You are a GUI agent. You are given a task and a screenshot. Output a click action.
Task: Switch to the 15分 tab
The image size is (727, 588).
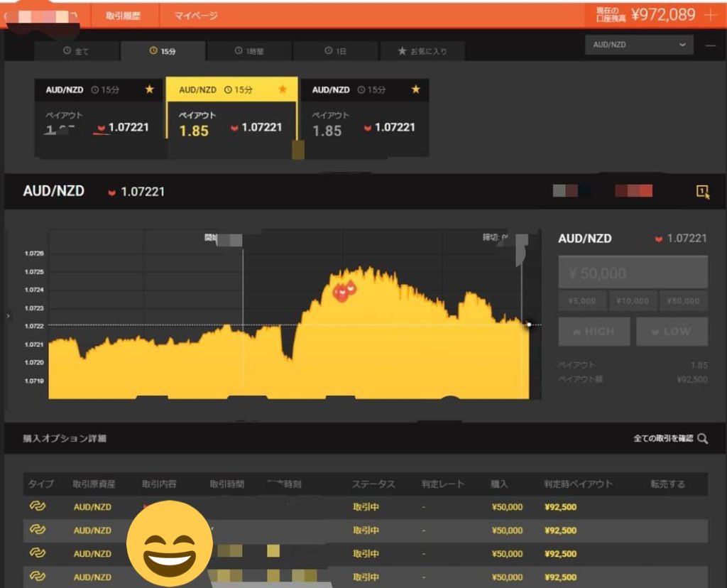click(163, 51)
